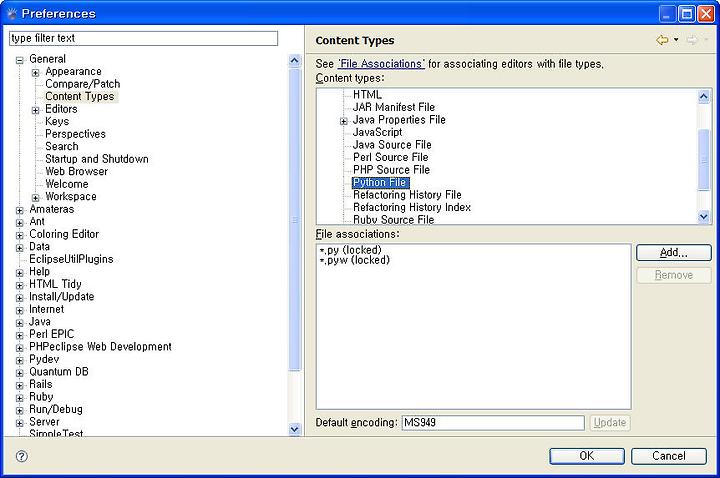This screenshot has height=478, width=720.
Task: Expand the Run/Debug node
Action: pyautogui.click(x=20, y=411)
